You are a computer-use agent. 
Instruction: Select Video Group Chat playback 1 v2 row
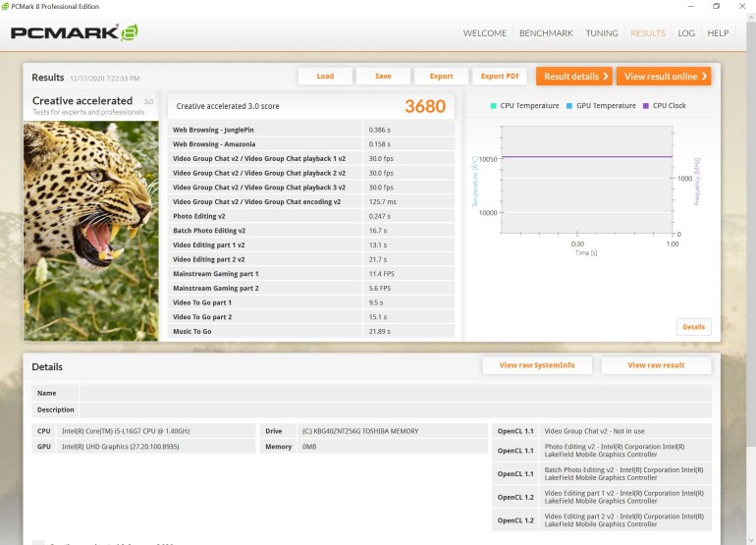click(311, 159)
